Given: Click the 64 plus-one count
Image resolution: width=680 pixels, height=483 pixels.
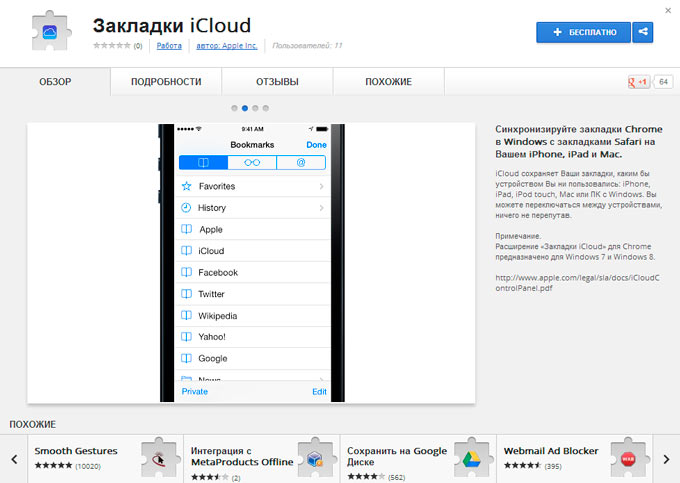Looking at the screenshot, I should [664, 82].
